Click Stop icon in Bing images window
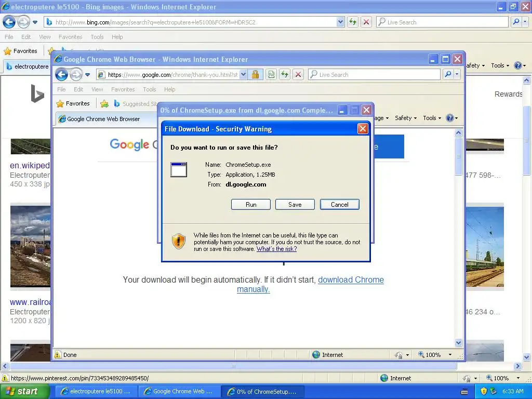Image resolution: width=532 pixels, height=399 pixels. click(366, 22)
